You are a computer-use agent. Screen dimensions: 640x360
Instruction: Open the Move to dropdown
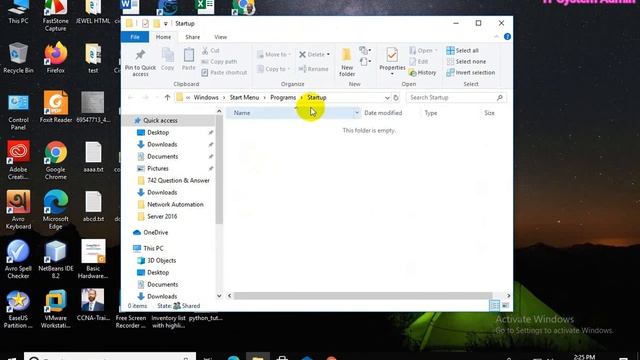point(274,54)
